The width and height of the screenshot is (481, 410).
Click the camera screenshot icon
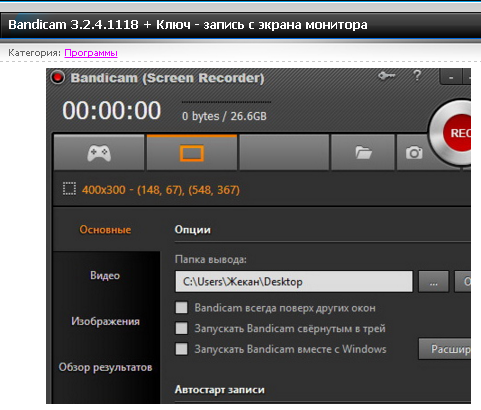(414, 153)
